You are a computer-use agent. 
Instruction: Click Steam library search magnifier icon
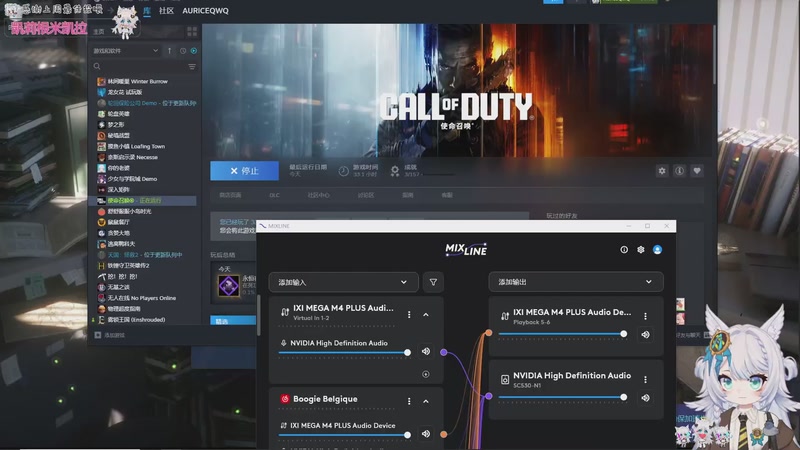point(97,66)
